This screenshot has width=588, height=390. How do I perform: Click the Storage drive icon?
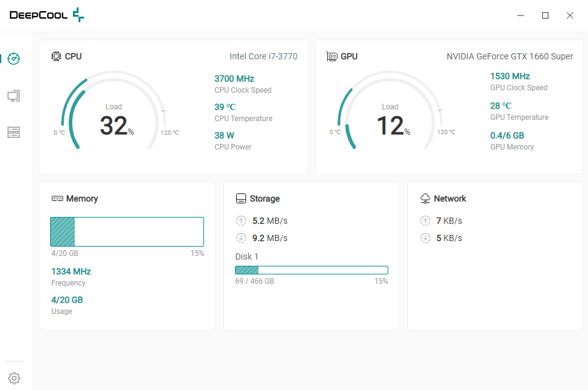[x=241, y=198]
